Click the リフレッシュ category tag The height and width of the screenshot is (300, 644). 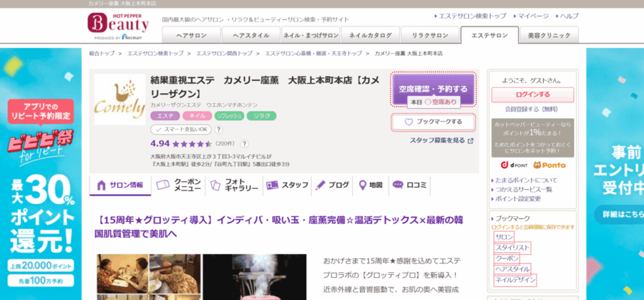click(230, 116)
